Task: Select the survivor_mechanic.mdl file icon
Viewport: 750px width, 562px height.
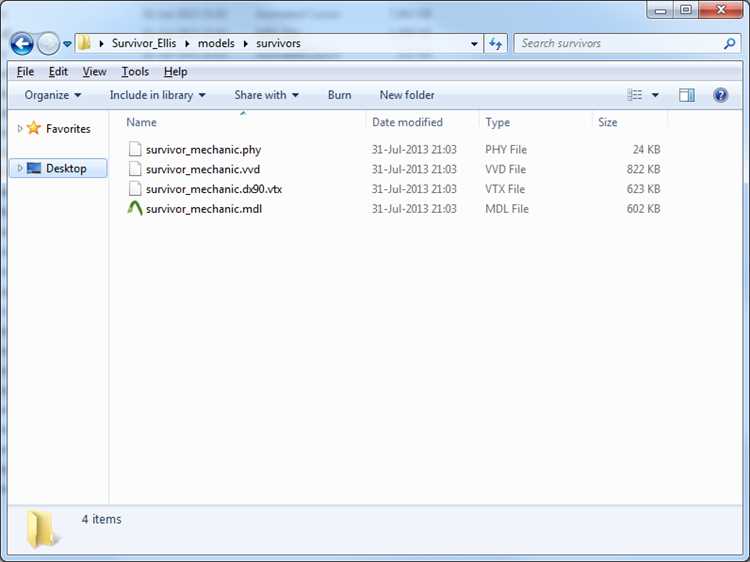Action: pos(135,209)
